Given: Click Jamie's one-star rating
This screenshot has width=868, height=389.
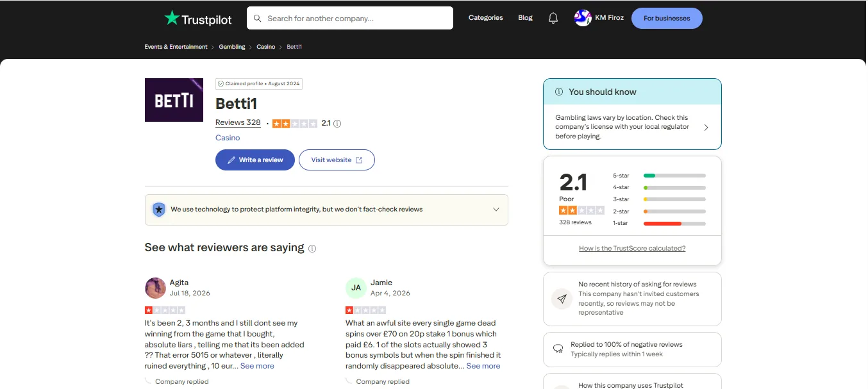Looking at the screenshot, I should [365, 310].
